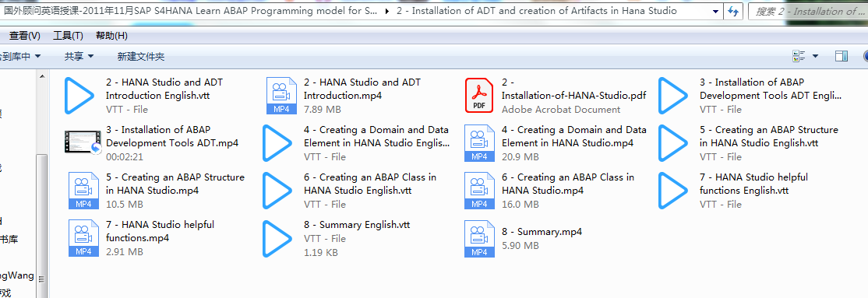Open the 共享 dropdown in the toolbar
The width and height of the screenshot is (868, 298).
(x=79, y=56)
